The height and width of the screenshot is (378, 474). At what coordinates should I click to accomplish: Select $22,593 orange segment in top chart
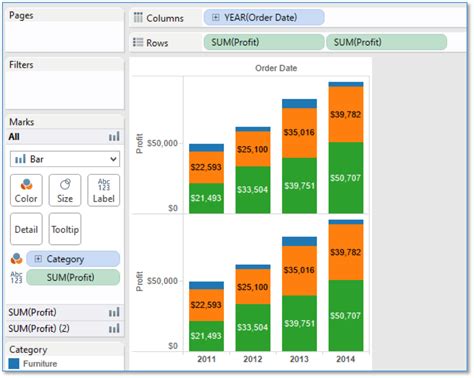206,167
